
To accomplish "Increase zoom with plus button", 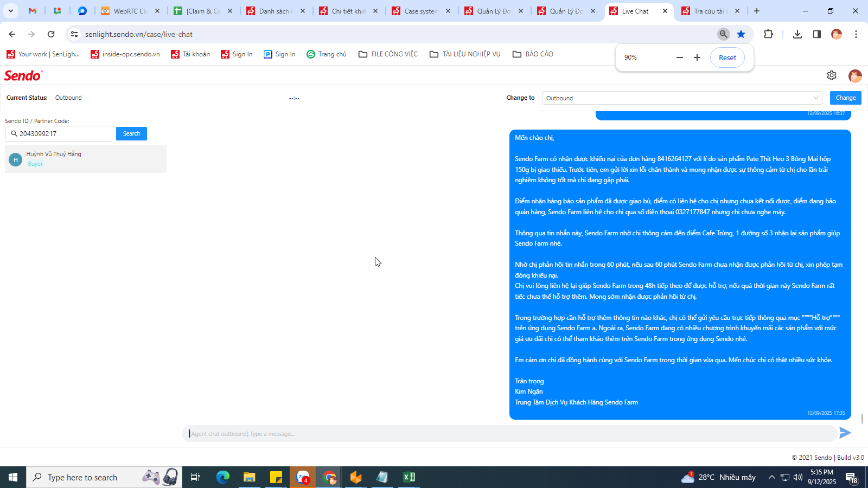I will pyautogui.click(x=697, y=57).
